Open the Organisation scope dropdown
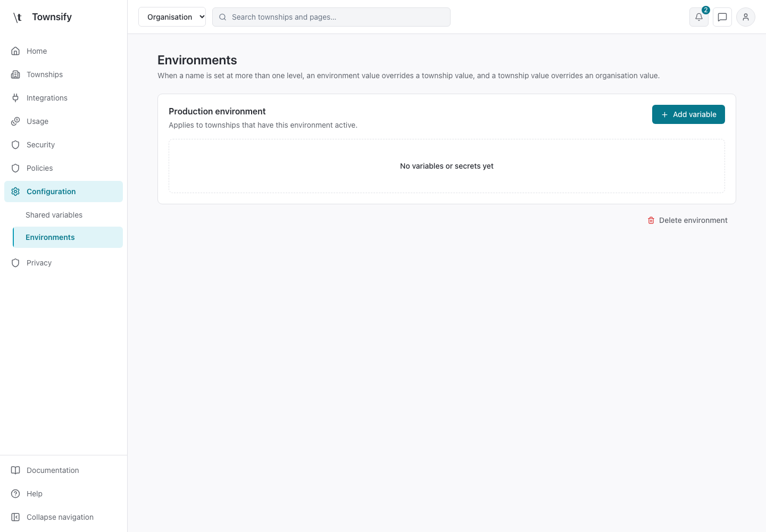Screen dimensions: 766x532 [172, 17]
